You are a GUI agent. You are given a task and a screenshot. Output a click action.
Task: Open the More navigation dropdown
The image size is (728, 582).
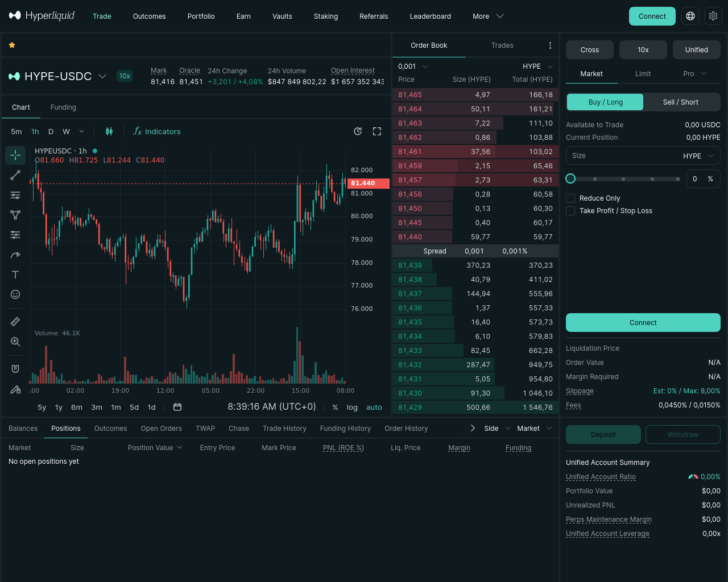pyautogui.click(x=488, y=16)
